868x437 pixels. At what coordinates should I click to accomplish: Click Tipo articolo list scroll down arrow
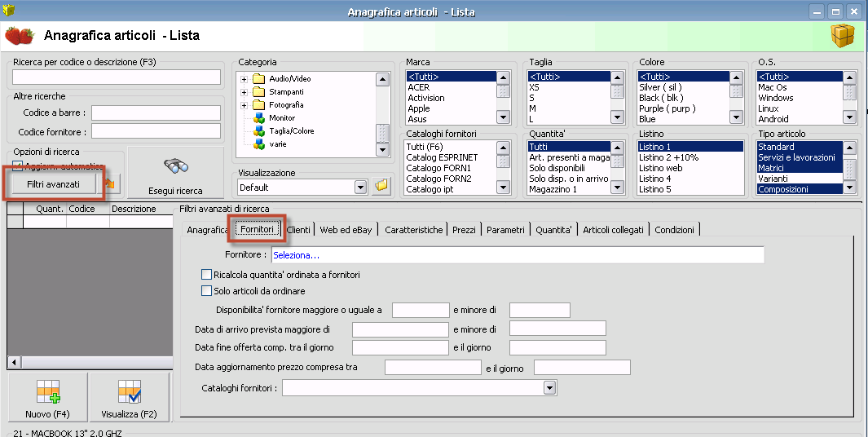coord(849,188)
